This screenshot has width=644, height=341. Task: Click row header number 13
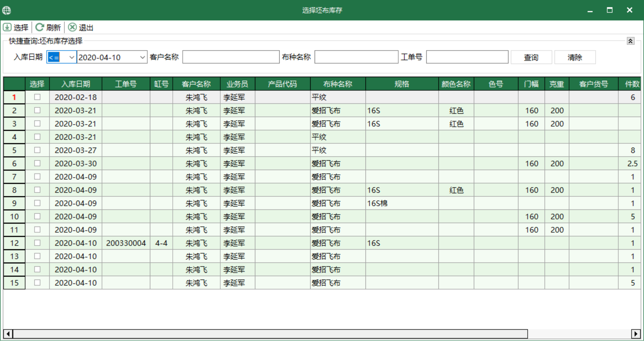point(14,256)
